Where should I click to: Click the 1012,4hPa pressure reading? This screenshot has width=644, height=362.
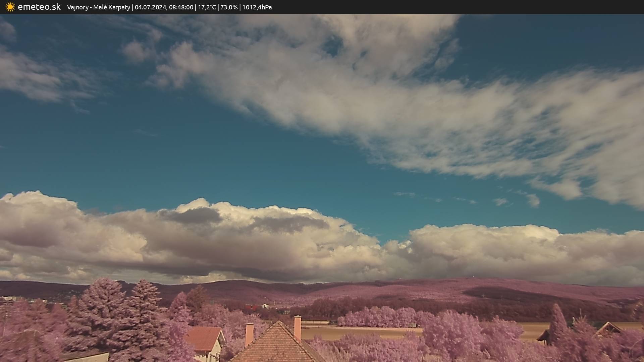click(257, 7)
